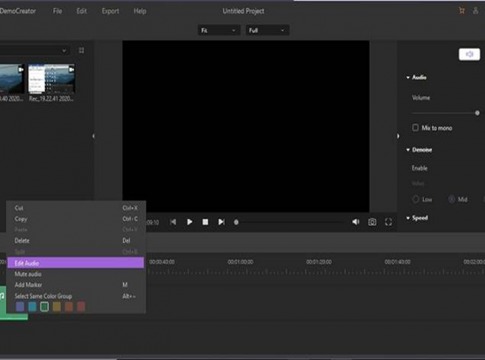The width and height of the screenshot is (485, 360).
Task: Pick the yellow color group swatch
Action: [57, 307]
